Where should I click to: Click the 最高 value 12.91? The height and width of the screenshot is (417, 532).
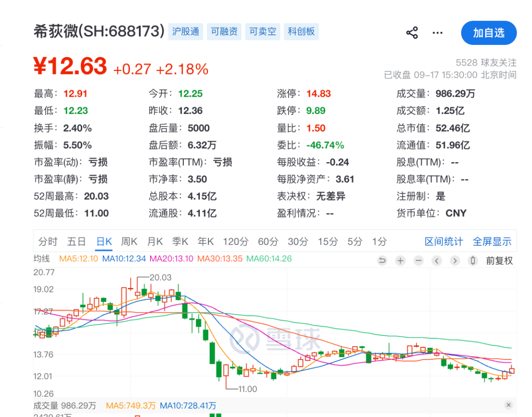coord(75,94)
